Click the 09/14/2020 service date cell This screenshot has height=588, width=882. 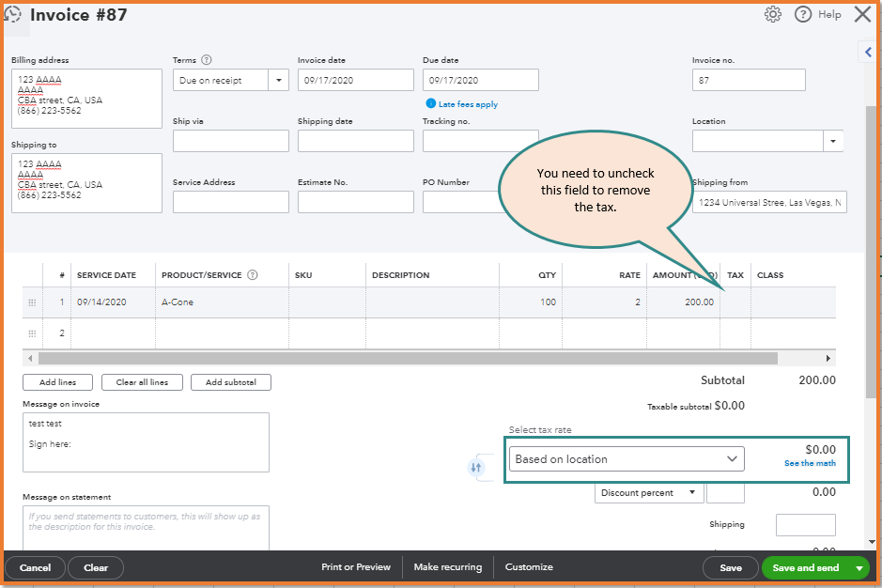[113, 302]
